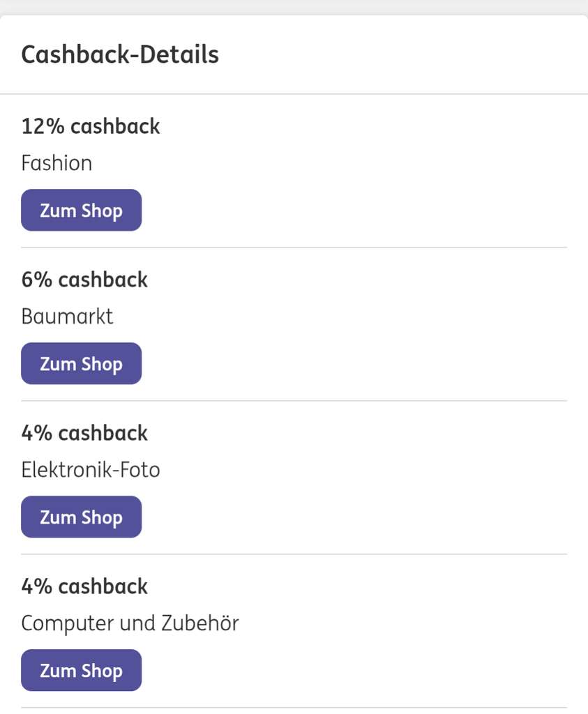This screenshot has width=588, height=714.
Task: Click the divider below the Fashion section
Action: (294, 248)
